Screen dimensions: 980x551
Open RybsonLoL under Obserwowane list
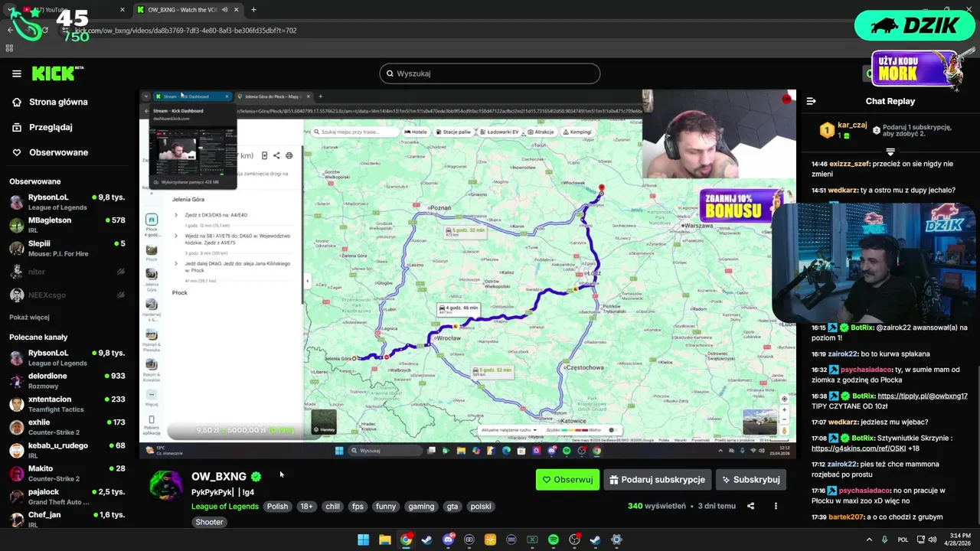(67, 202)
